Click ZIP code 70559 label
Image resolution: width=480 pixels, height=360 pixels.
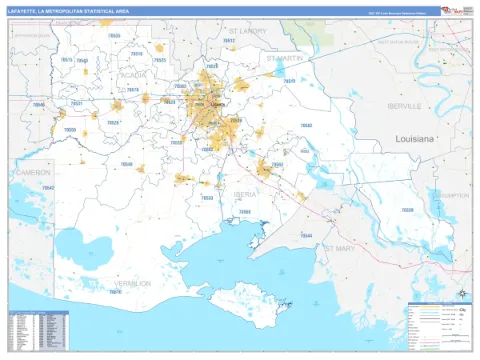tap(70, 130)
